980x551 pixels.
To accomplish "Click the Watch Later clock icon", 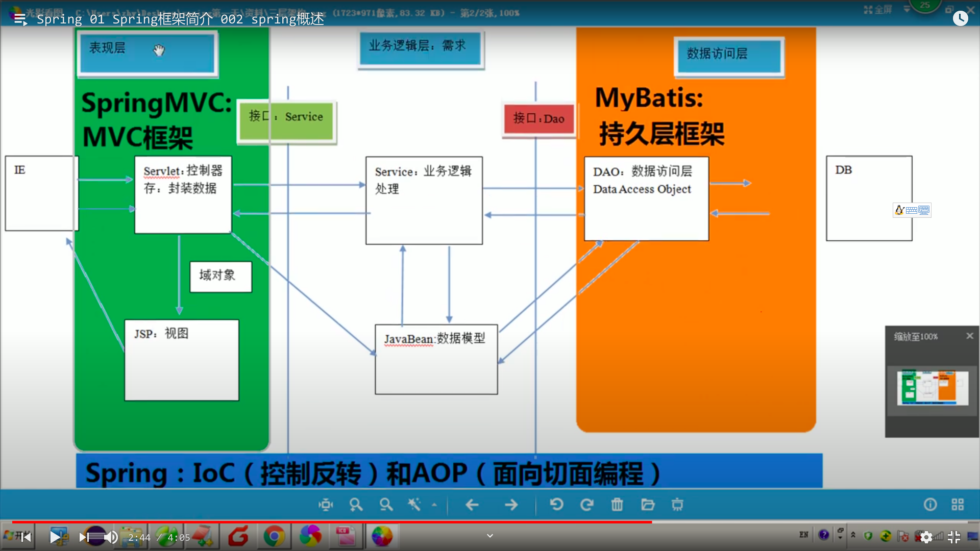I will pos(960,19).
